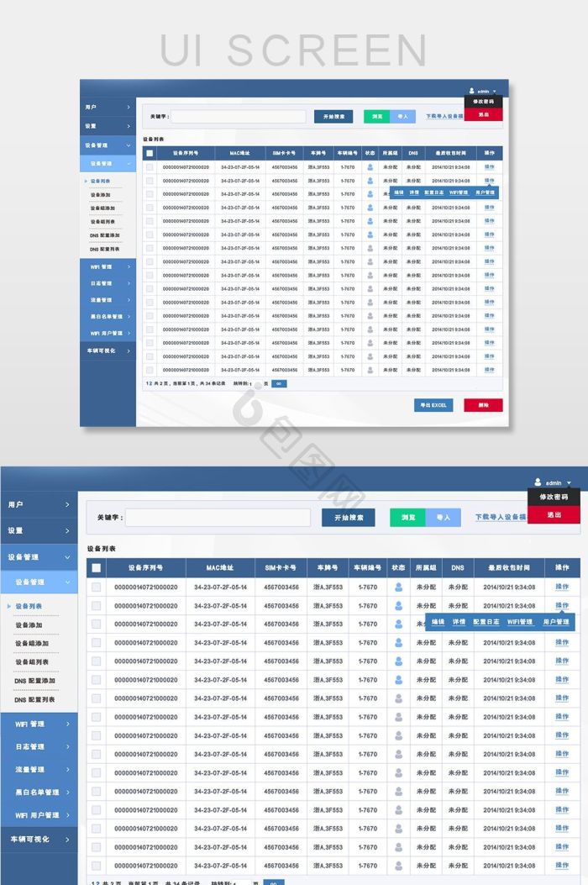Viewport: 588px width, 885px height.
Task: Click the SIM卡卡号 column header in the enlarged view
Action: [281, 568]
